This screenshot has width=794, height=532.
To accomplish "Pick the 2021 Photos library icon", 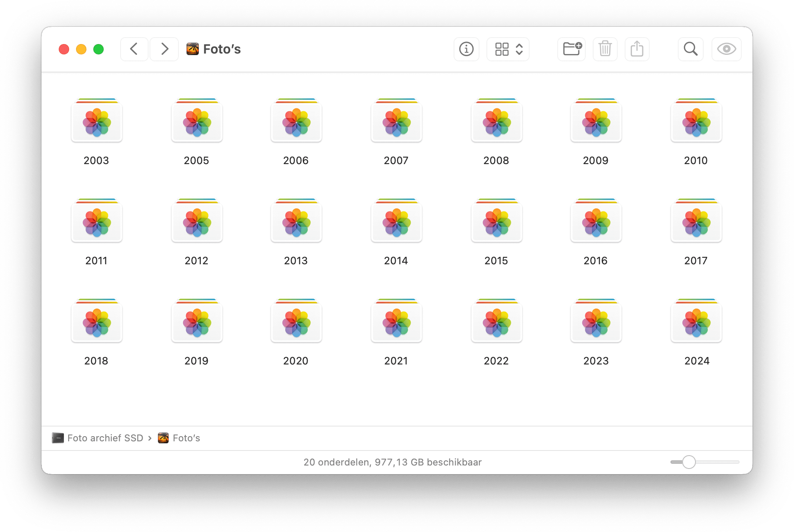I will pyautogui.click(x=397, y=321).
